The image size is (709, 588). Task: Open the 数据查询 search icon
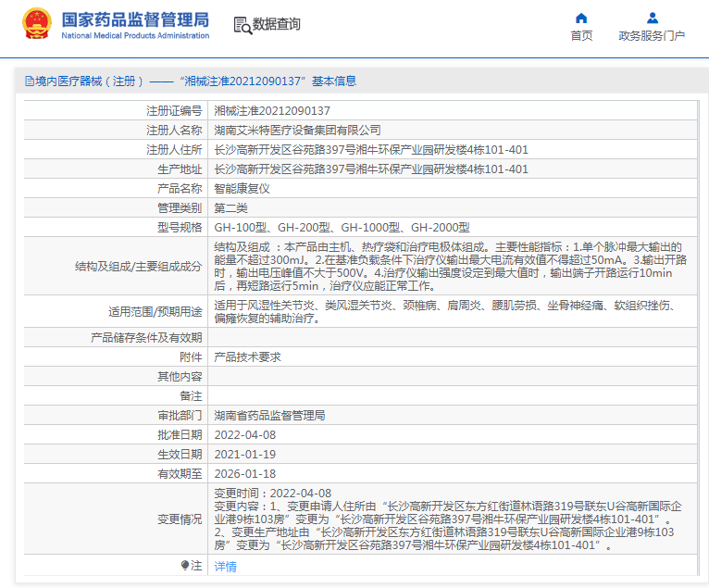[x=243, y=25]
